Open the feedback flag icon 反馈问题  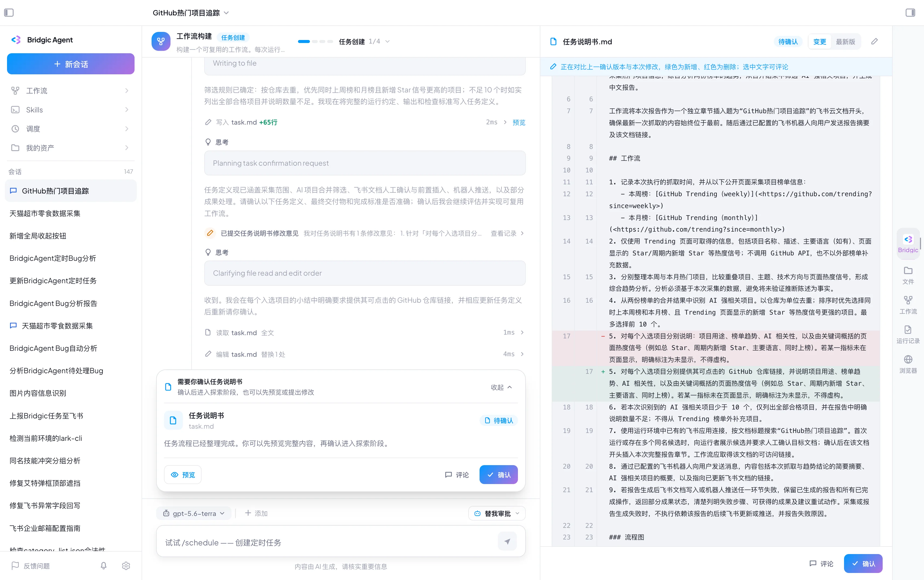coord(15,565)
